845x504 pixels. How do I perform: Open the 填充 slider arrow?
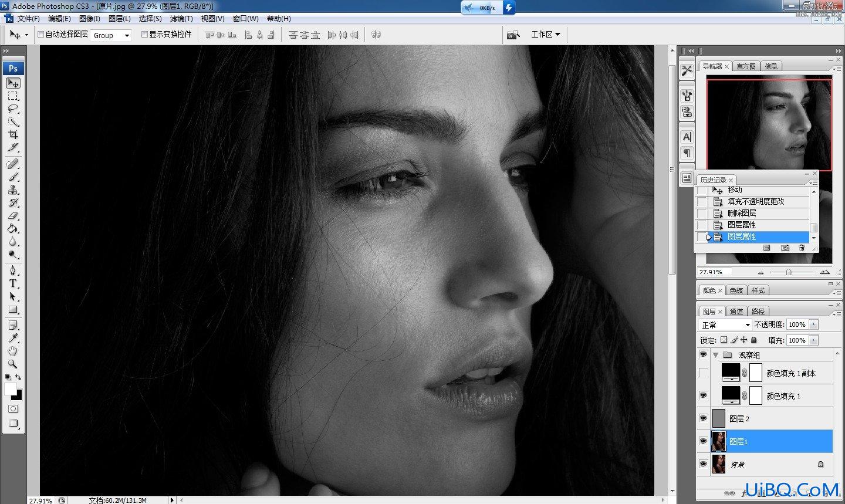(813, 340)
